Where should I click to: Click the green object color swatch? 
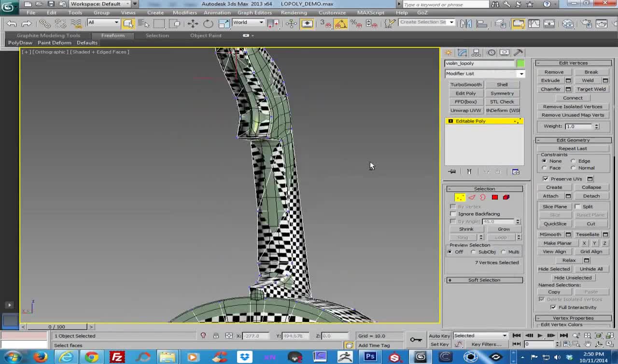(520, 64)
